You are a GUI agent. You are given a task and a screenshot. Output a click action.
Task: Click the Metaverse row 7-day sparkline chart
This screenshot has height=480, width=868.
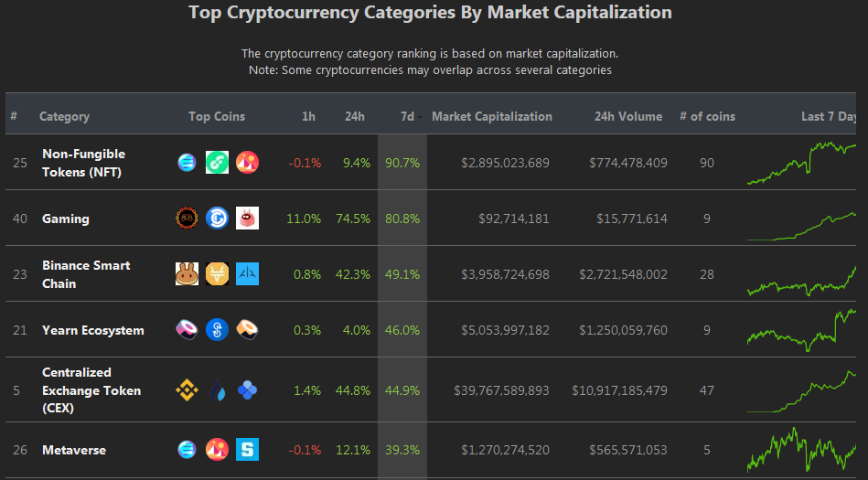pos(801,450)
